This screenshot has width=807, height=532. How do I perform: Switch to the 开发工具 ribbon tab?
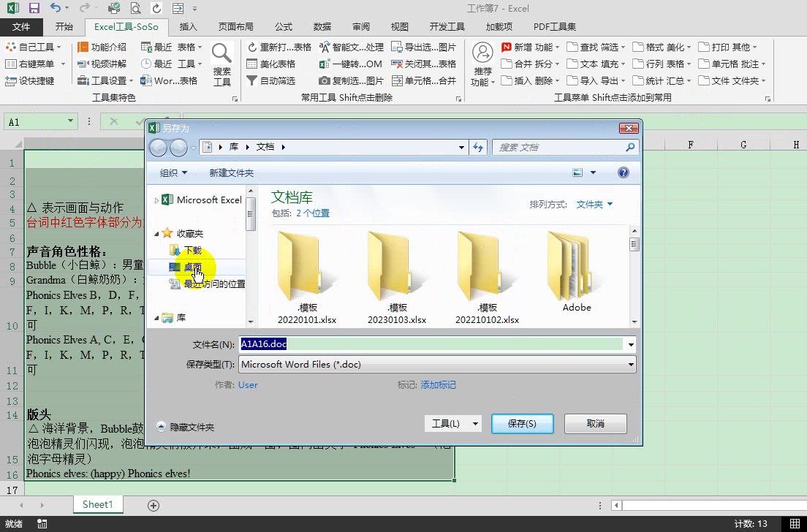click(x=448, y=26)
